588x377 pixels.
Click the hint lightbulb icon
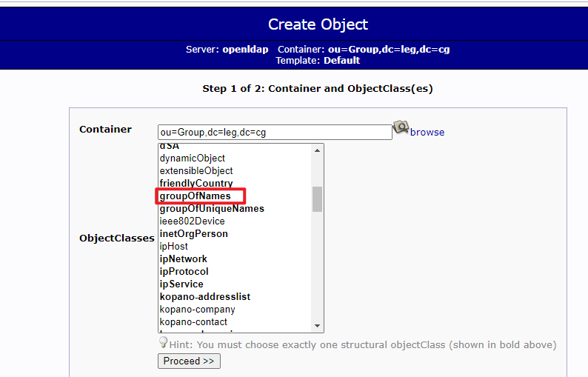(x=164, y=342)
